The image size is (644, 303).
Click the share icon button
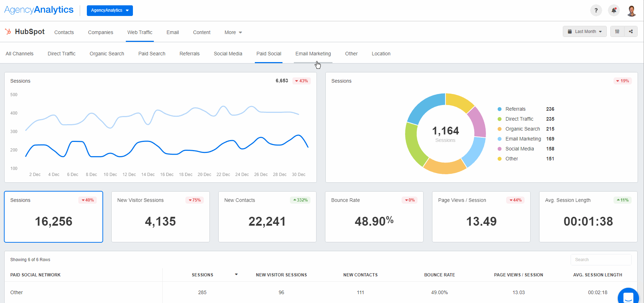(x=631, y=32)
